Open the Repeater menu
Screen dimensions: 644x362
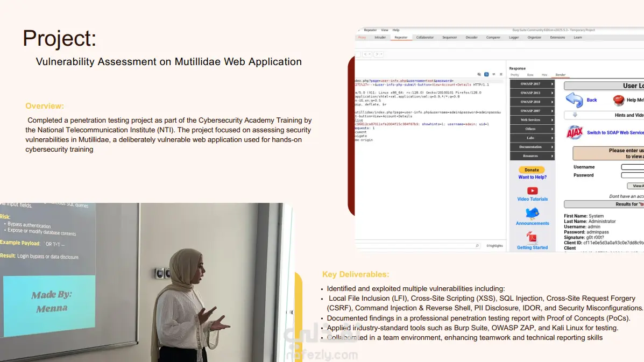[x=370, y=30]
